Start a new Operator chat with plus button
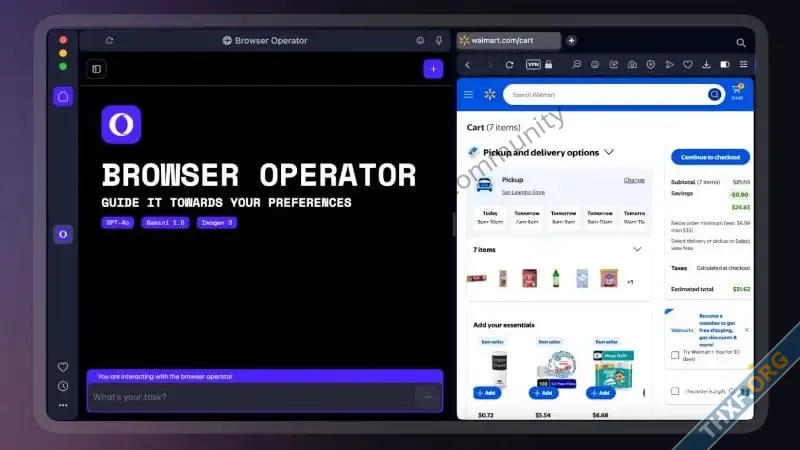The width and height of the screenshot is (800, 450). coord(433,69)
